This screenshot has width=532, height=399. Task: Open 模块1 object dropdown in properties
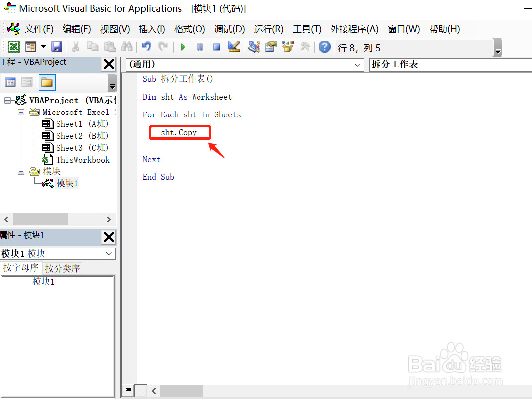point(109,254)
